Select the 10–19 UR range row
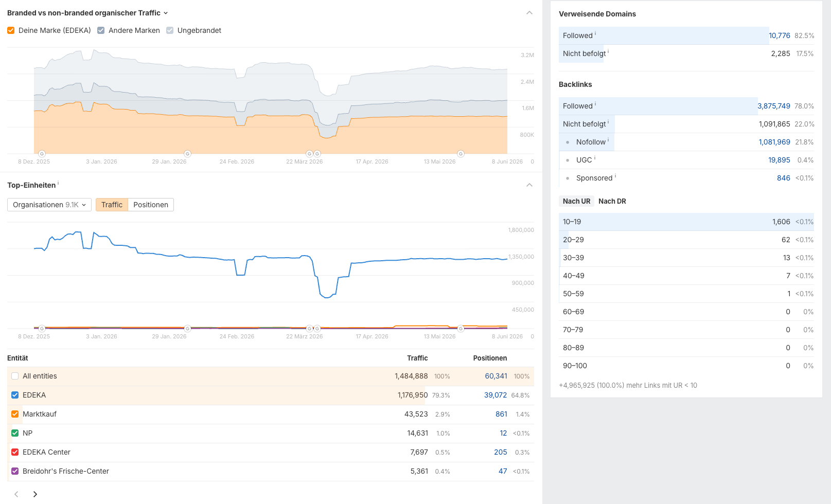Image resolution: width=831 pixels, height=504 pixels. pyautogui.click(x=686, y=222)
